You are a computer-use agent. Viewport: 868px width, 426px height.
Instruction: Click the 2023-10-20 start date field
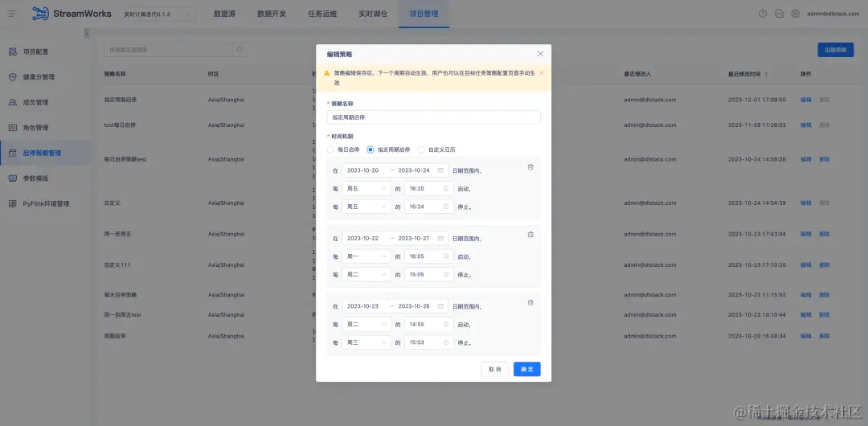363,170
